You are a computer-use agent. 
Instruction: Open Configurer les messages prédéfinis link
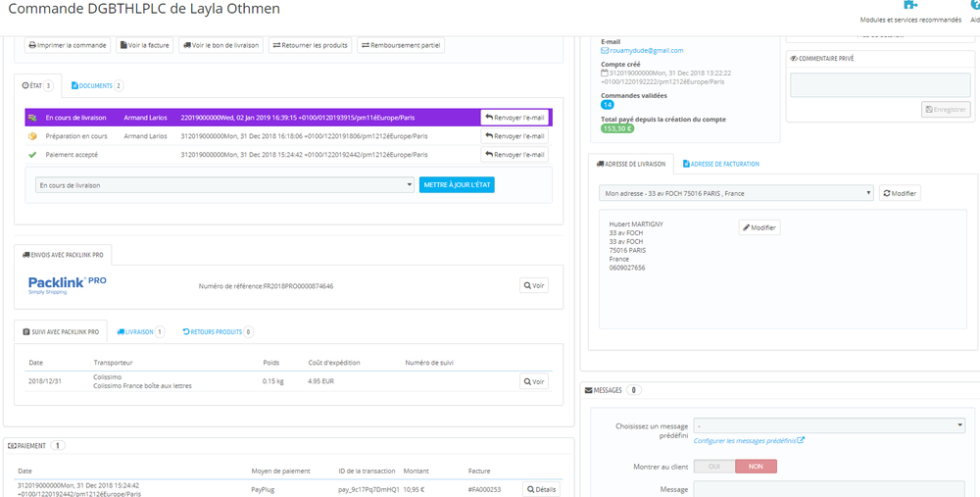[x=749, y=441]
